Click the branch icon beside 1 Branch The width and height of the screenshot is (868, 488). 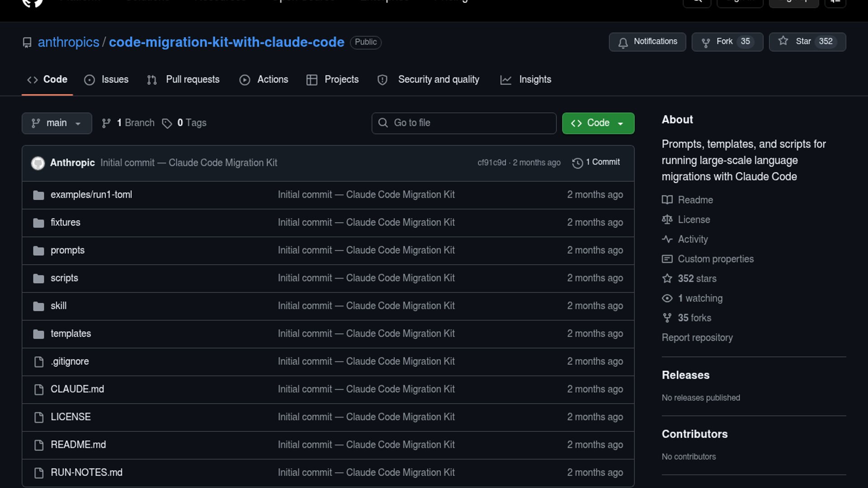106,123
